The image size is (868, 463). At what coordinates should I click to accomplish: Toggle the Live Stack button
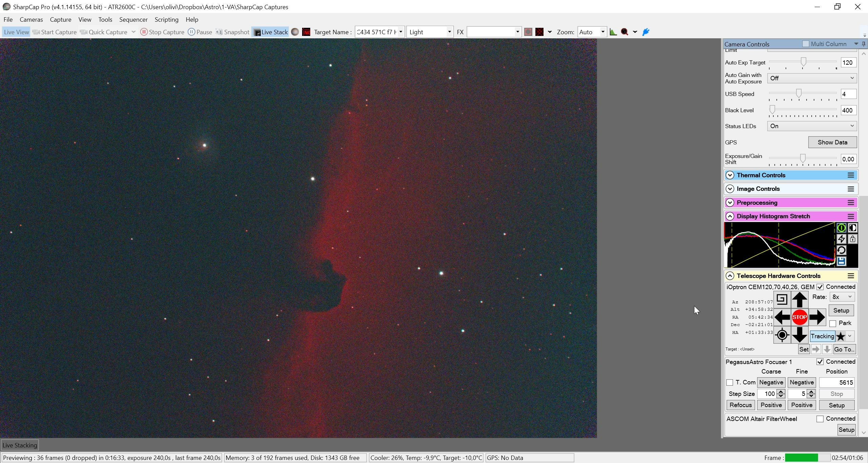click(271, 32)
